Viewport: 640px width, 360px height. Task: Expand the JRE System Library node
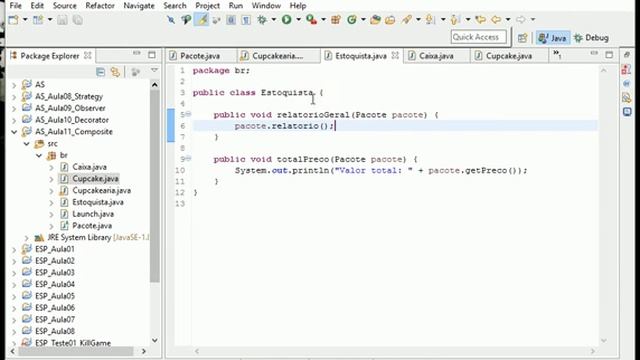[x=27, y=238]
